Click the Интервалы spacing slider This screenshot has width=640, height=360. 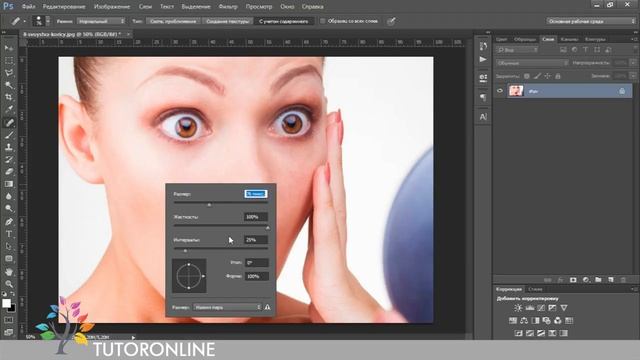pyautogui.click(x=221, y=248)
